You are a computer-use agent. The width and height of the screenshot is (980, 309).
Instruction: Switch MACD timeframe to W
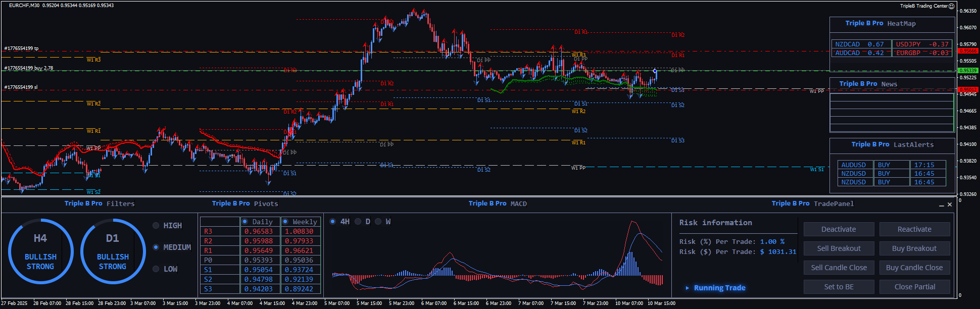pos(378,222)
